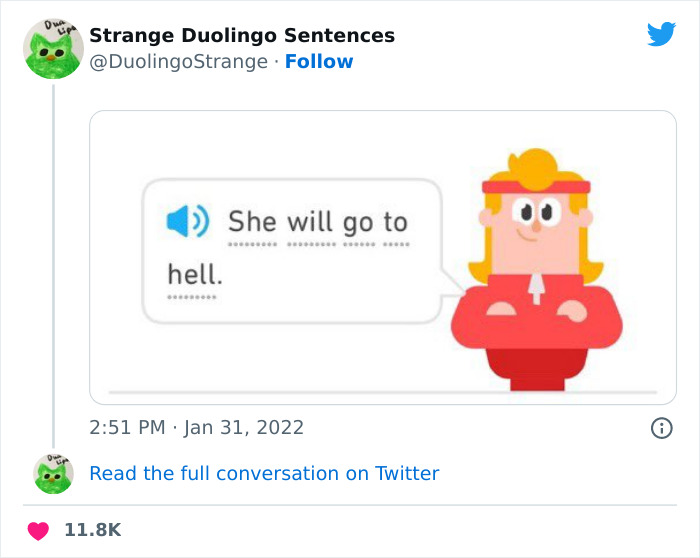Click the info circle icon
Viewport: 700px width, 558px height.
point(661,428)
